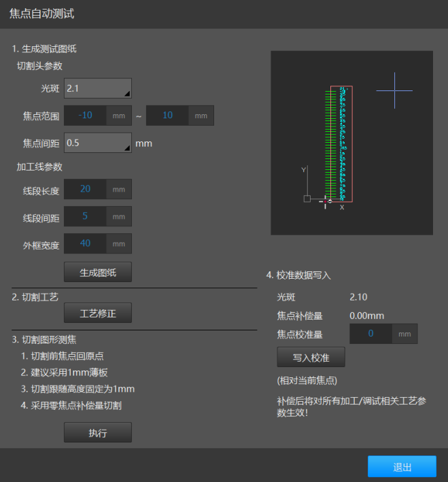
Task: Select the 外框宽度 input box
Action: 85,243
